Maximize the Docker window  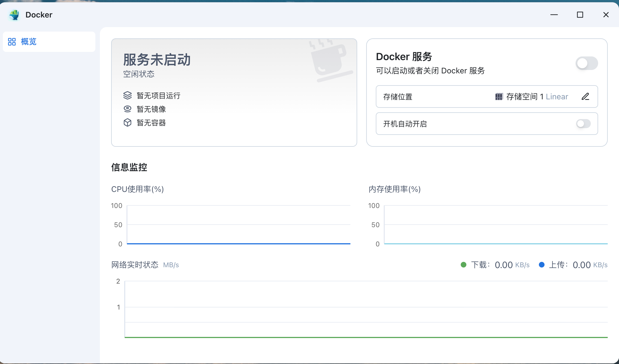click(580, 15)
